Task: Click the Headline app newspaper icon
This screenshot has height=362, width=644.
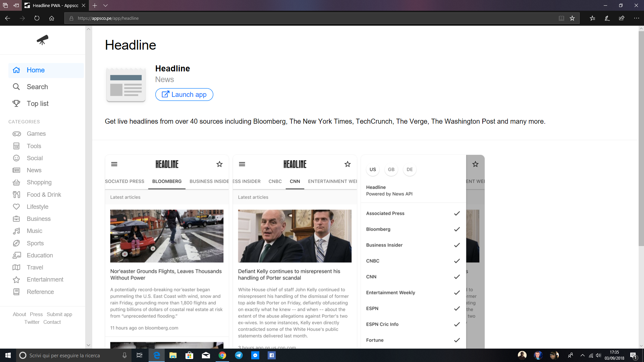Action: tap(126, 84)
